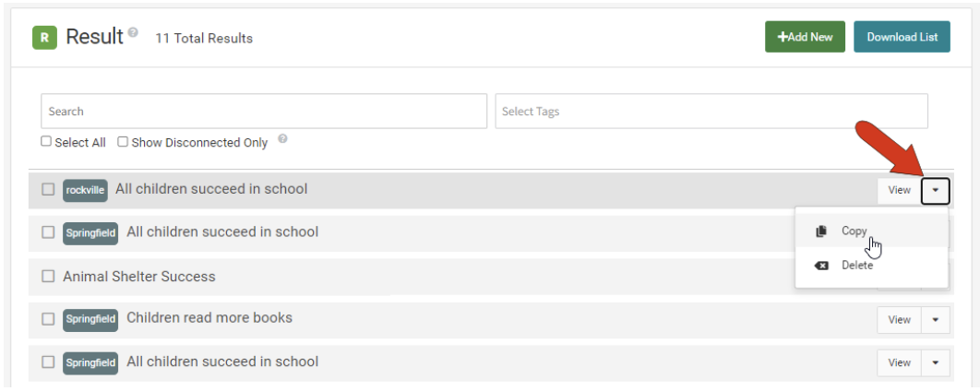This screenshot has width=980, height=391.
Task: Click the Download List button
Action: (902, 37)
